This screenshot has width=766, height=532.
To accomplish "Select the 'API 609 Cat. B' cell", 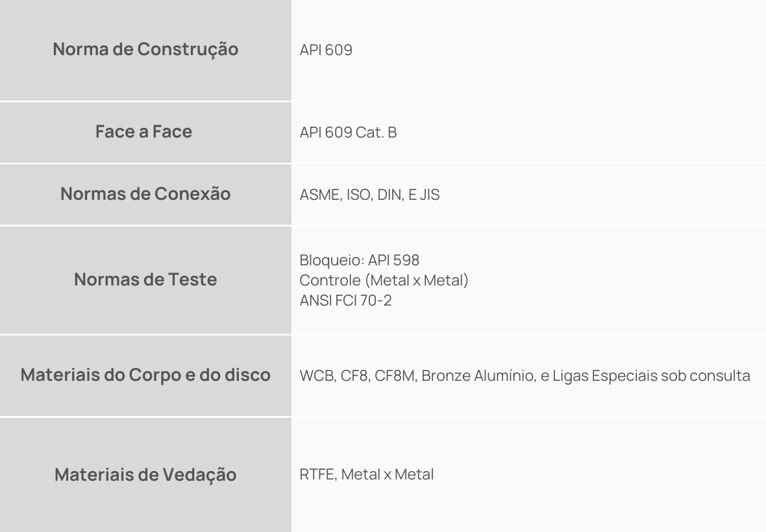I will (x=528, y=132).
